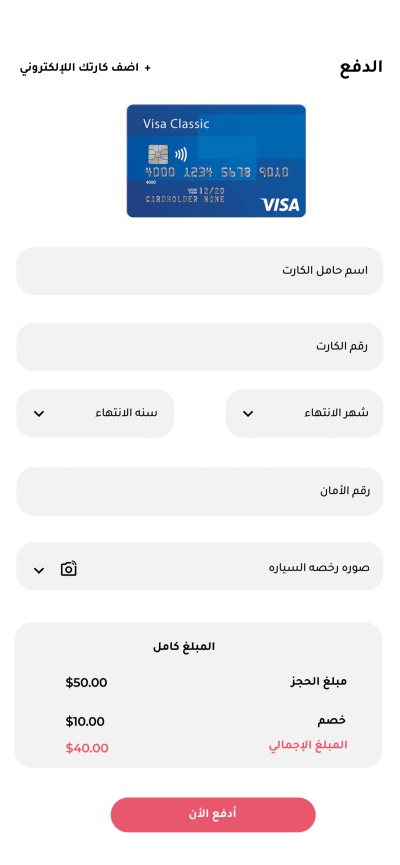Focus the اسم حامل الكارت input field
Image resolution: width=400 pixels, height=865 pixels.
(200, 271)
